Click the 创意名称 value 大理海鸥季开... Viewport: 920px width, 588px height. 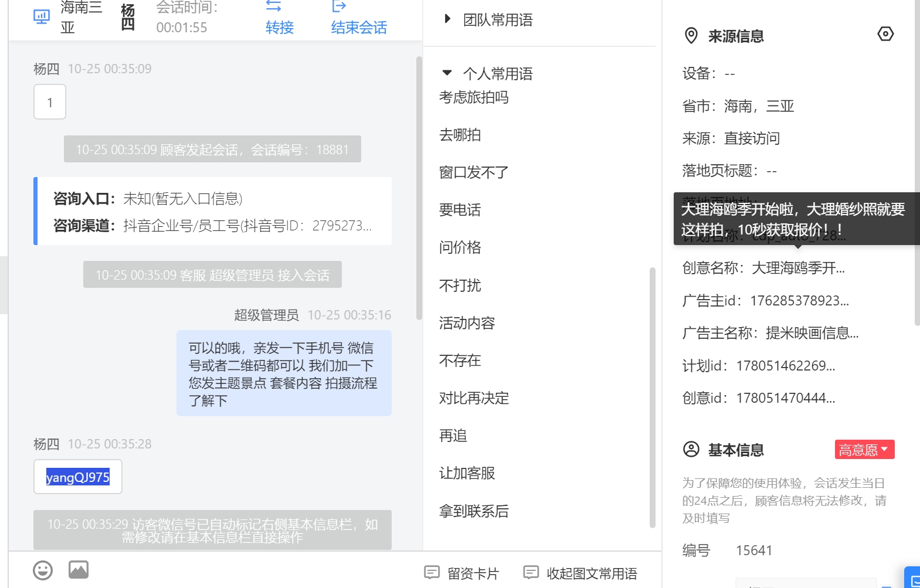coord(798,268)
